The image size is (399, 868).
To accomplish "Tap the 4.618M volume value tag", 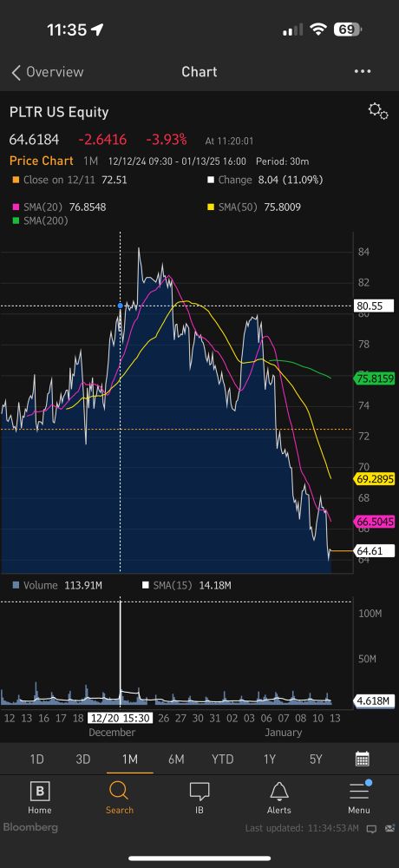I will [374, 701].
